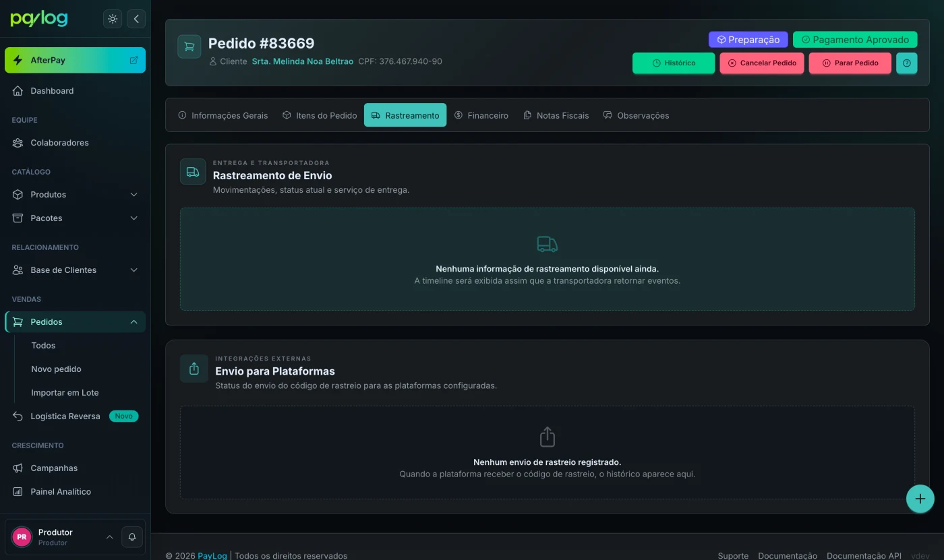Viewport: 944px width, 560px height.
Task: Open the Documentação API footer link
Action: (x=864, y=556)
